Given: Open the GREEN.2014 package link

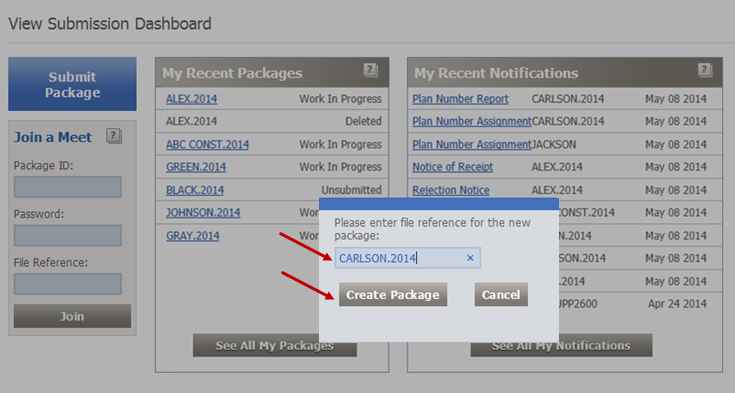Looking at the screenshot, I should [x=196, y=167].
